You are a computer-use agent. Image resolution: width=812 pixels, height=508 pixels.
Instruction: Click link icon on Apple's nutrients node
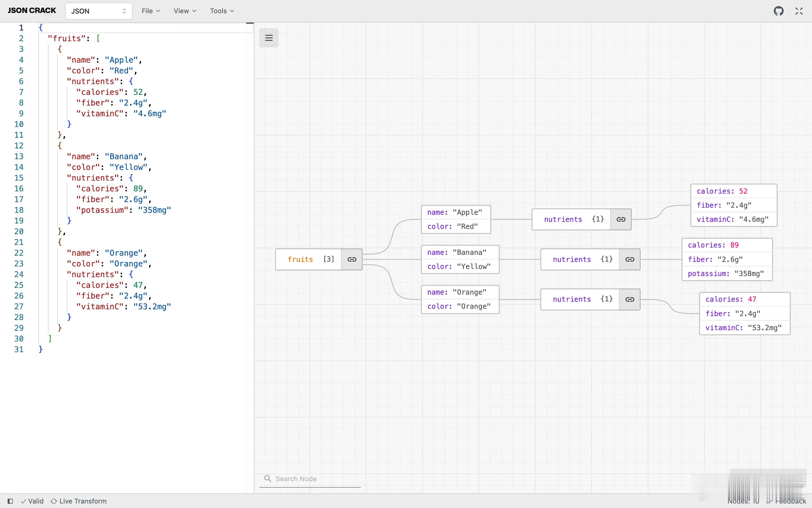[621, 219]
